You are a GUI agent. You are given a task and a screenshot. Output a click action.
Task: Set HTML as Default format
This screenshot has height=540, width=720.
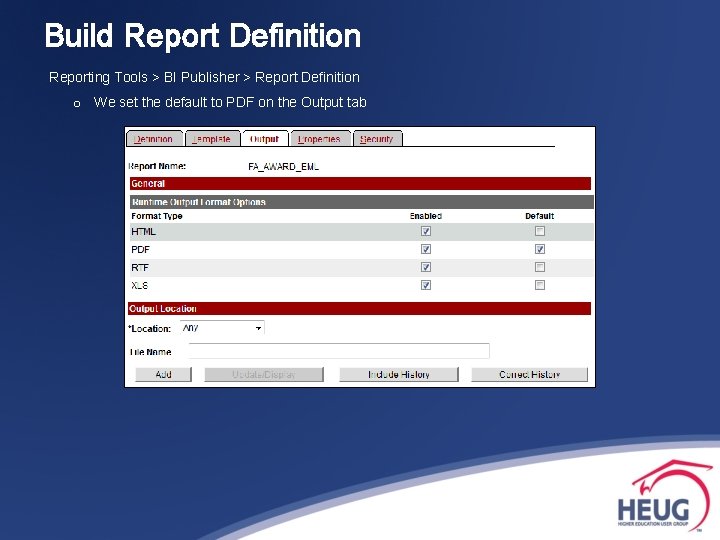[540, 231]
